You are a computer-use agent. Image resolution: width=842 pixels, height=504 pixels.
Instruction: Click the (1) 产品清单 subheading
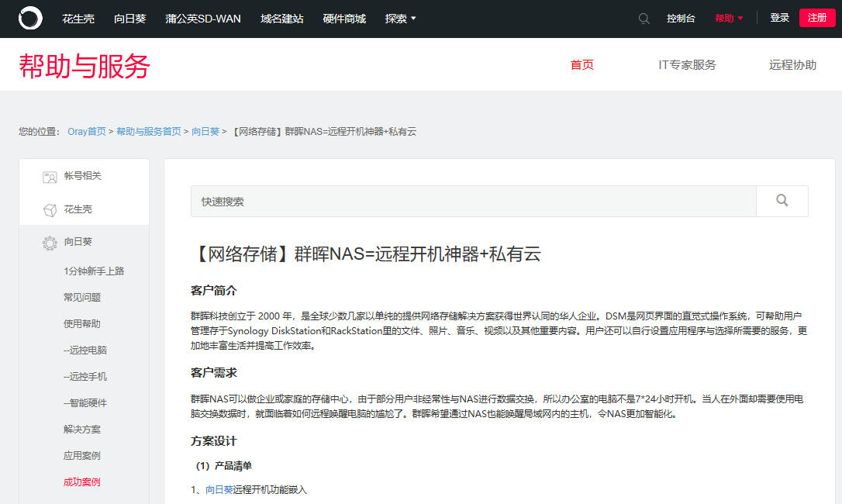pos(224,466)
